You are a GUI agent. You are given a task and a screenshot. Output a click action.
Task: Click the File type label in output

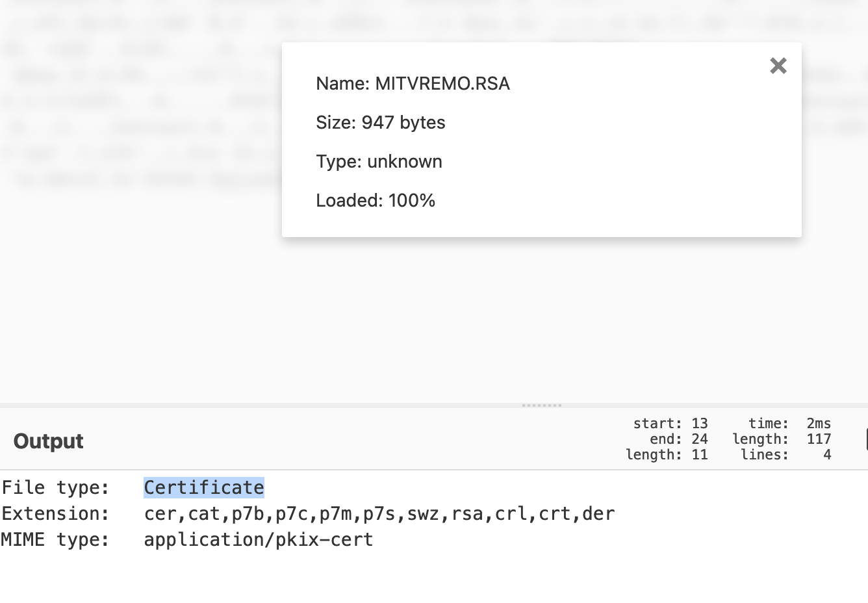click(x=56, y=487)
